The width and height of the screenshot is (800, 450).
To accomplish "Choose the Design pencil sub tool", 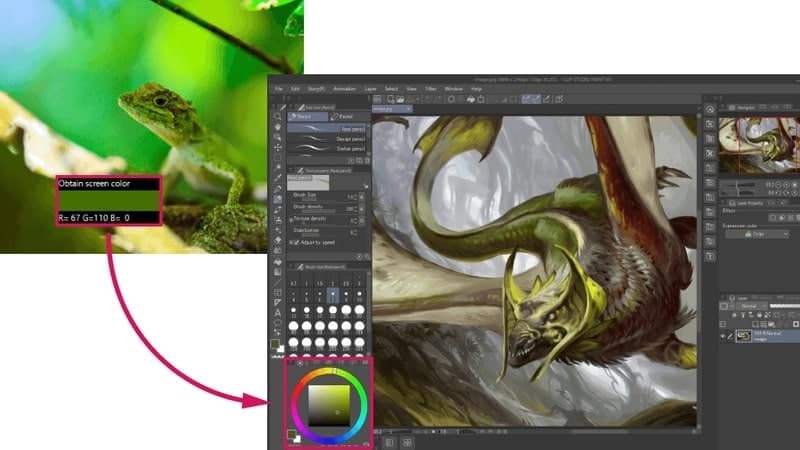I will tap(327, 139).
